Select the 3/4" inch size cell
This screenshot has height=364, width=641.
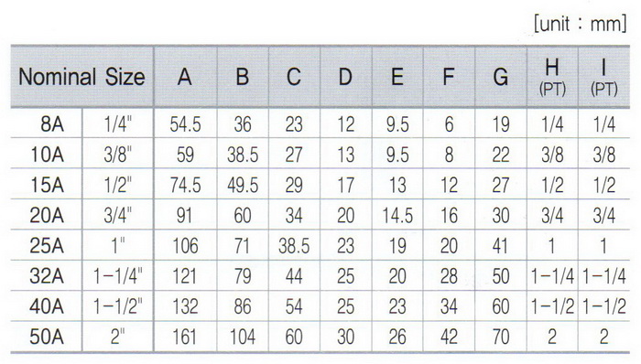coord(118,216)
